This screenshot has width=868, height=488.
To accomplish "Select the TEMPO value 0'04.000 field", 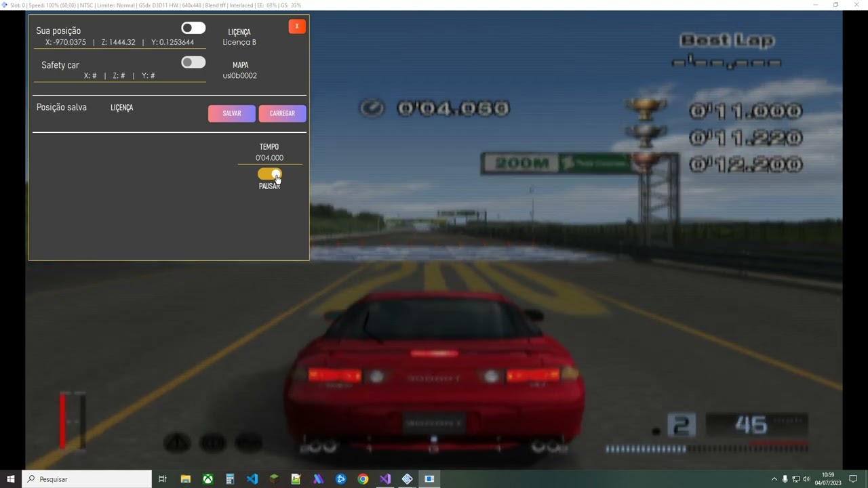I will 270,158.
